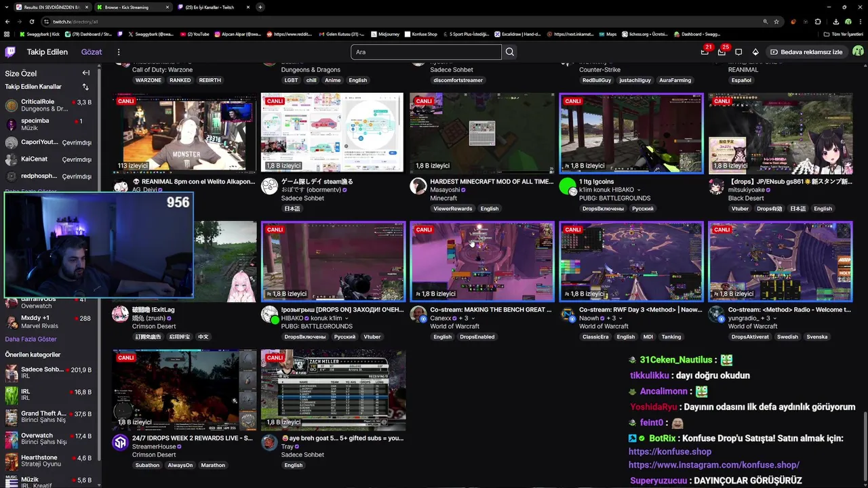Open Mxddy +1 Marvel Rivals channel

[47, 321]
